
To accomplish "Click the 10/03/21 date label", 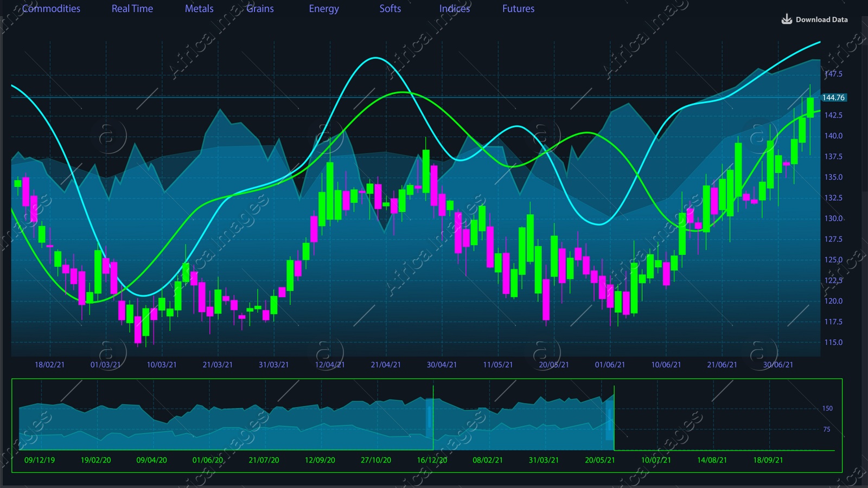I will 162,364.
